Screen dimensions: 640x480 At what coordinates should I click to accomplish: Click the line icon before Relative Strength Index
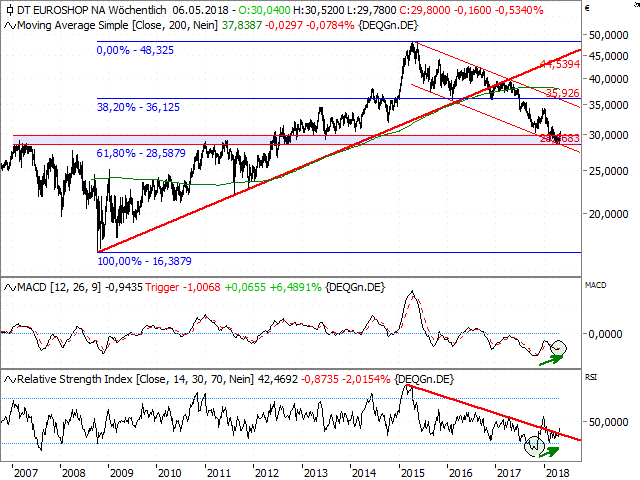pyautogui.click(x=10, y=380)
